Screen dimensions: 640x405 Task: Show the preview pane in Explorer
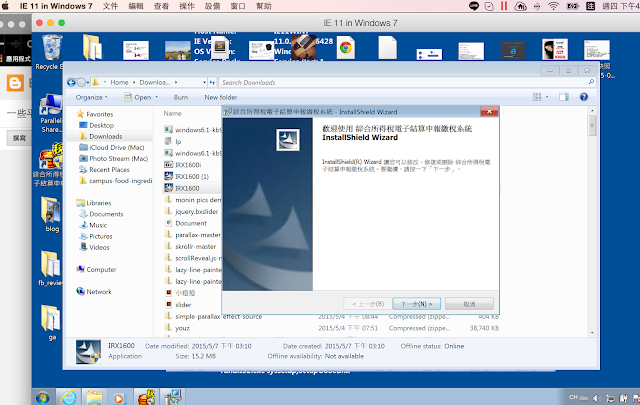click(564, 97)
